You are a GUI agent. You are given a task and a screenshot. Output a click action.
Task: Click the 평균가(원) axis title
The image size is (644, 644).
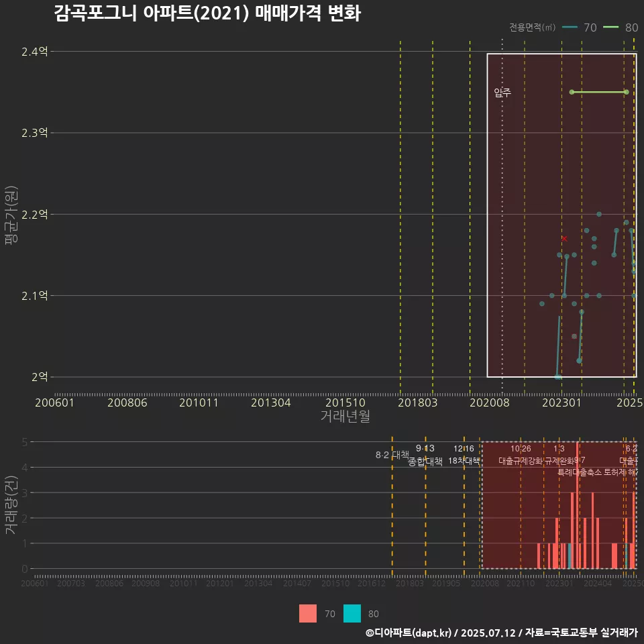[11, 215]
